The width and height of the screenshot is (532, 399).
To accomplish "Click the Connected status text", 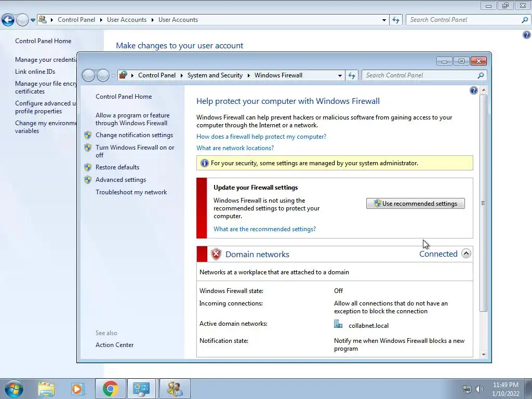I will (x=438, y=254).
